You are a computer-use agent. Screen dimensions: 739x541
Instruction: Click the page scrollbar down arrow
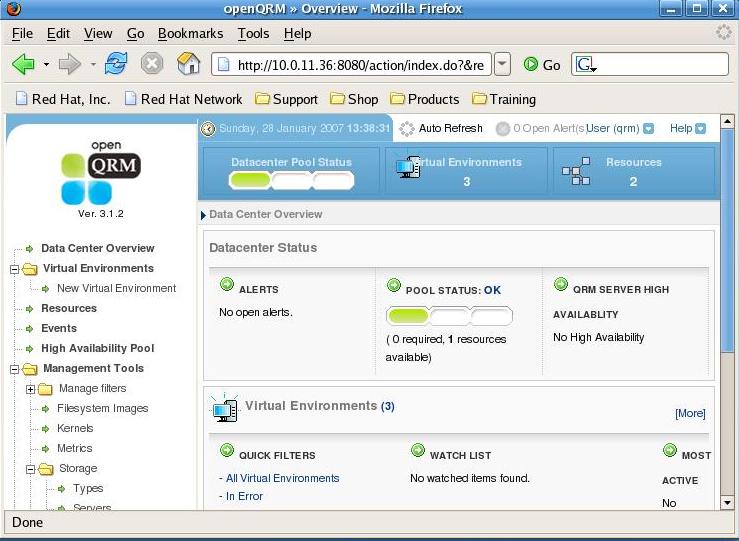click(x=727, y=503)
